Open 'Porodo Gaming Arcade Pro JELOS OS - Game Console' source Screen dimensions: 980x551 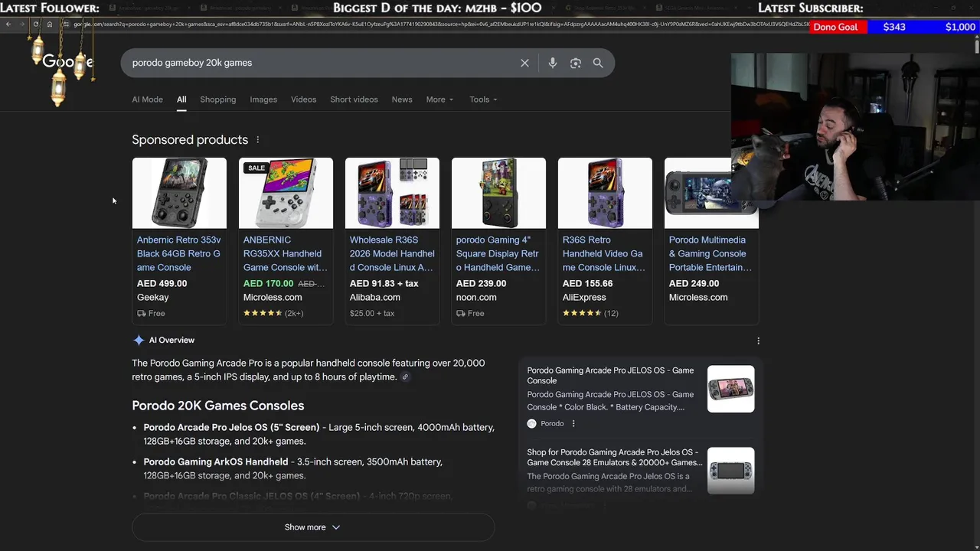tap(610, 375)
